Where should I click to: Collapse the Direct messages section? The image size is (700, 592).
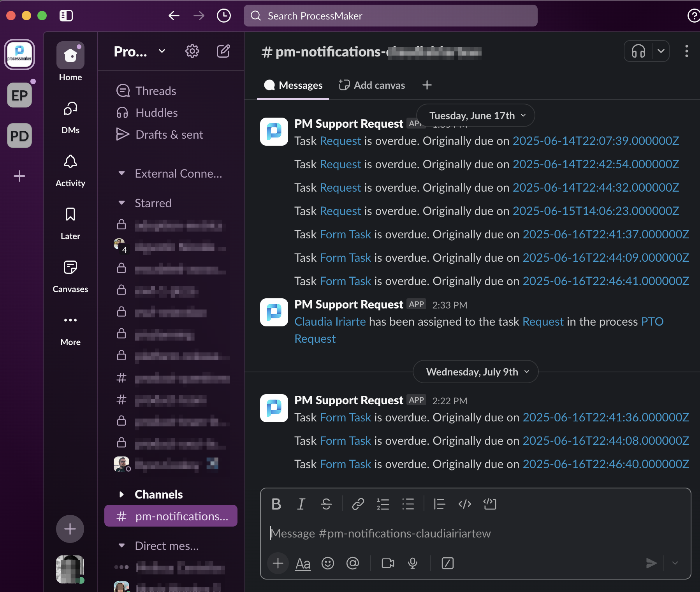(x=121, y=546)
